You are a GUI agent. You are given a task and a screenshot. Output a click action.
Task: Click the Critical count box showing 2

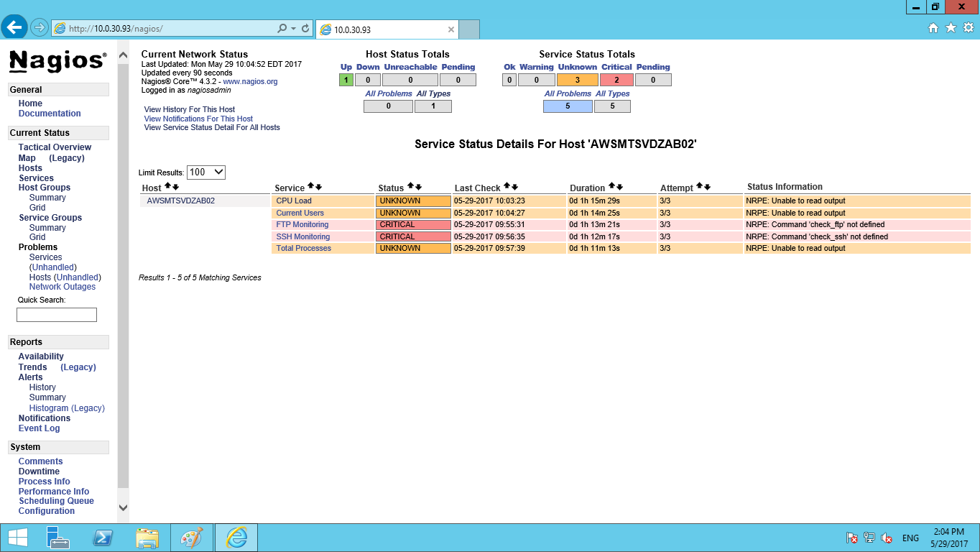coord(616,80)
